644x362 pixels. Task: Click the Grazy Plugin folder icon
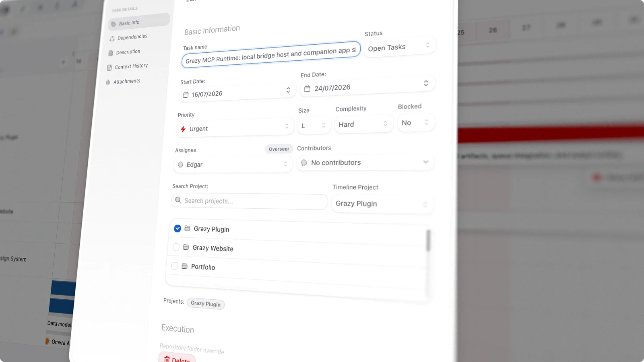click(x=187, y=228)
